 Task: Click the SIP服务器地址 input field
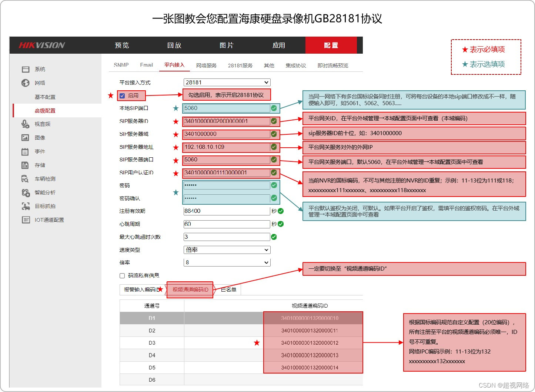coord(227,147)
